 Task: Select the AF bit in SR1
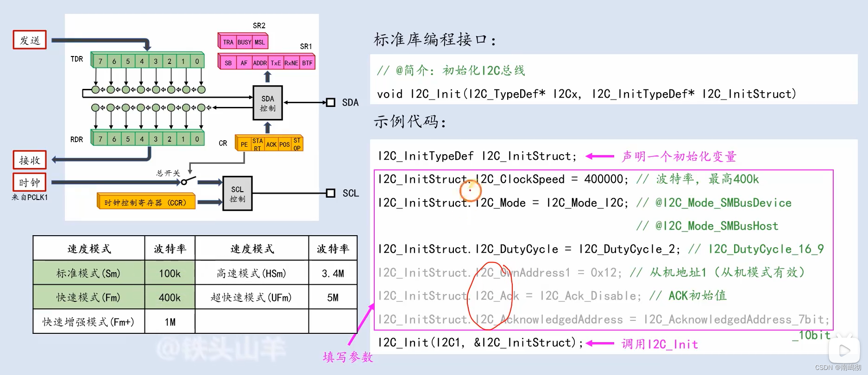click(244, 63)
